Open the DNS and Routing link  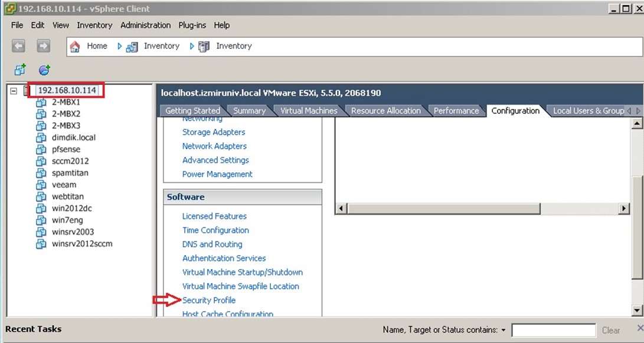coord(213,244)
